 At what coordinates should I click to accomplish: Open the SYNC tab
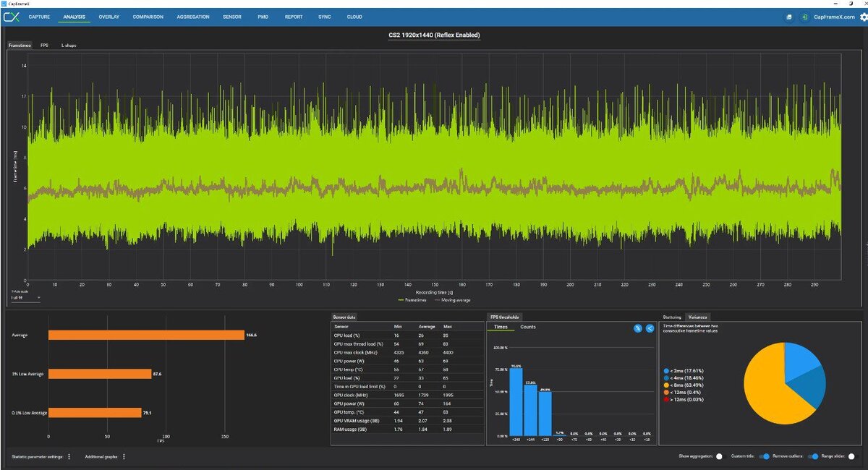(325, 17)
